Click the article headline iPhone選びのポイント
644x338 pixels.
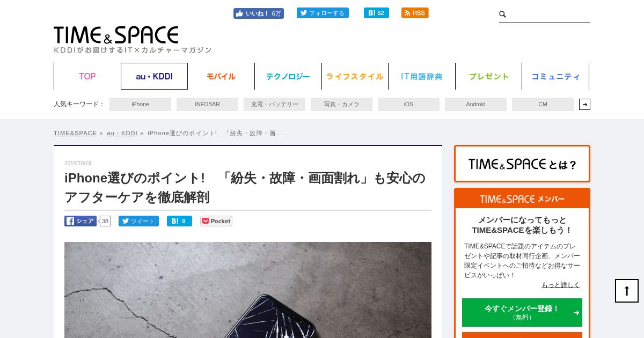(x=245, y=187)
